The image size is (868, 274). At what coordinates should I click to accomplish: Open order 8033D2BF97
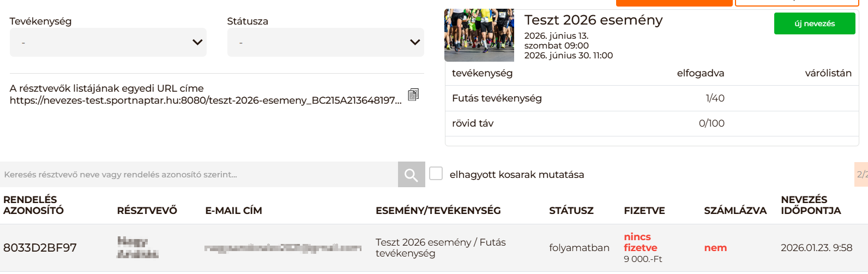(x=40, y=248)
